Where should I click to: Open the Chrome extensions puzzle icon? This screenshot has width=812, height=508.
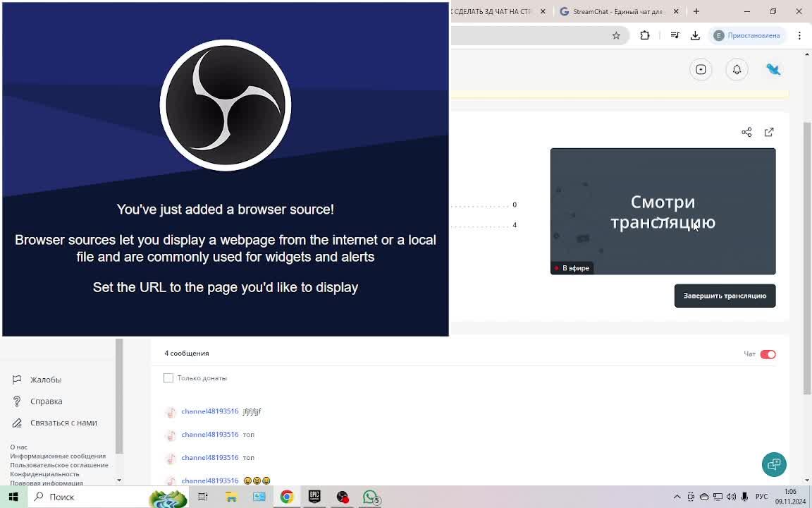[x=645, y=36]
